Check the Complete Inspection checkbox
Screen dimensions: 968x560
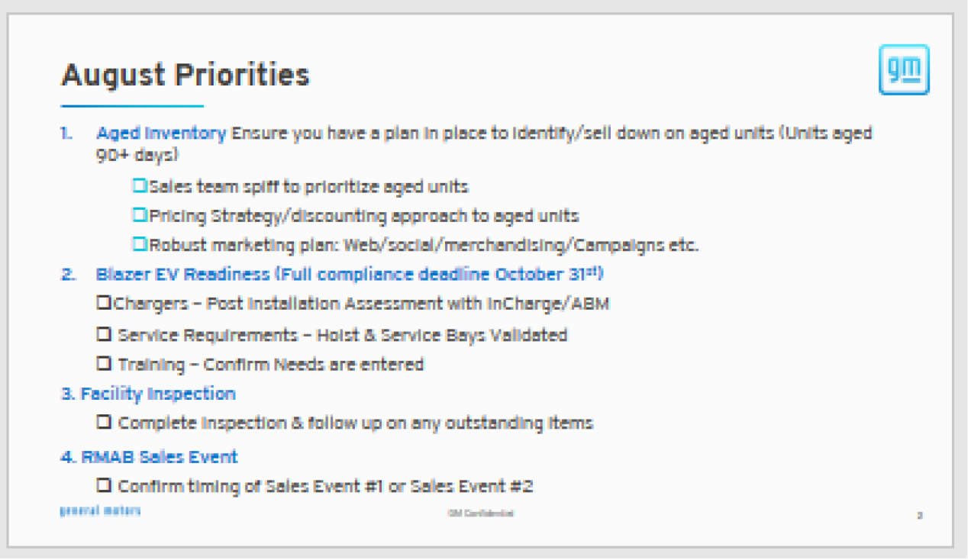(x=104, y=422)
